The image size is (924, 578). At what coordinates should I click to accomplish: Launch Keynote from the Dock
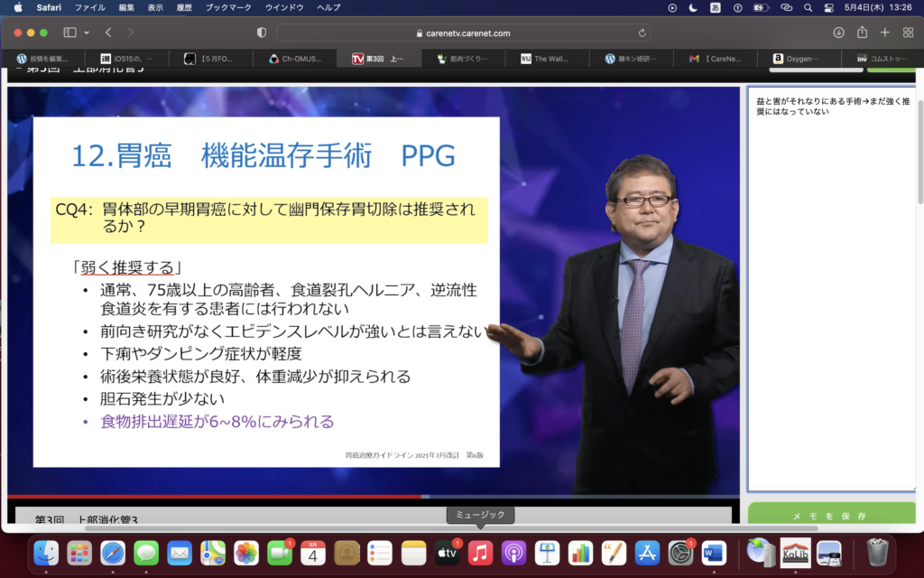tap(547, 552)
